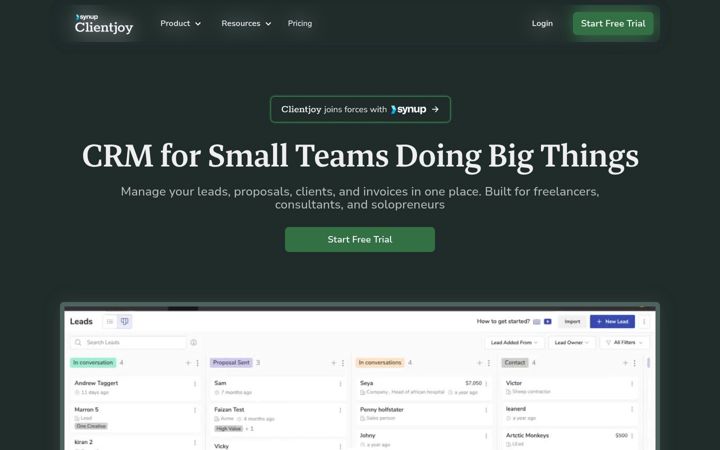Open the guide document icon after How to get started
720x450 pixels.
[537, 322]
